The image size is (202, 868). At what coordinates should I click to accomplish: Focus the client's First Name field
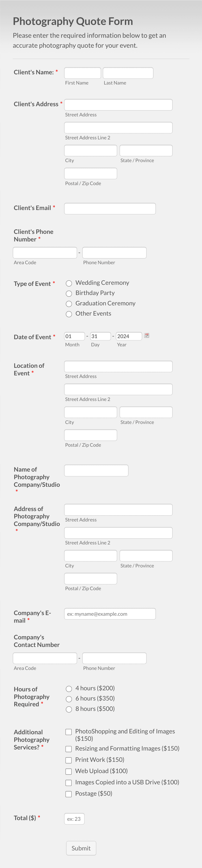tap(82, 73)
